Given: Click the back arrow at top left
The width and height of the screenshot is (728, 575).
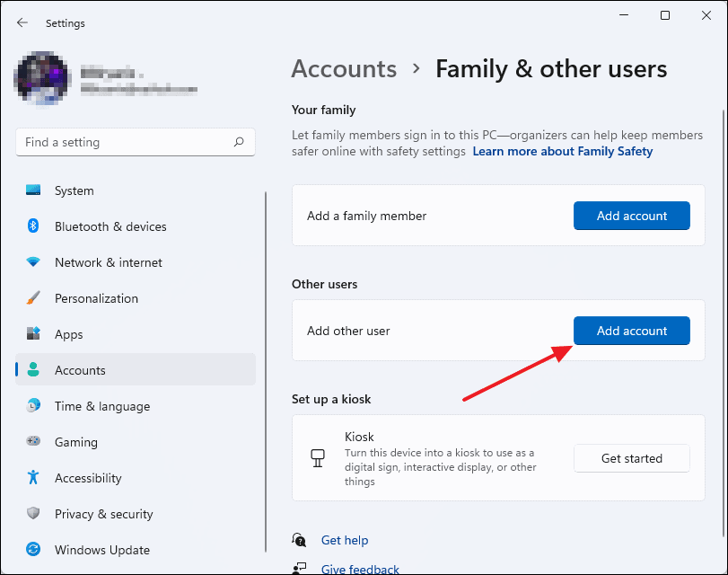Looking at the screenshot, I should click(22, 22).
